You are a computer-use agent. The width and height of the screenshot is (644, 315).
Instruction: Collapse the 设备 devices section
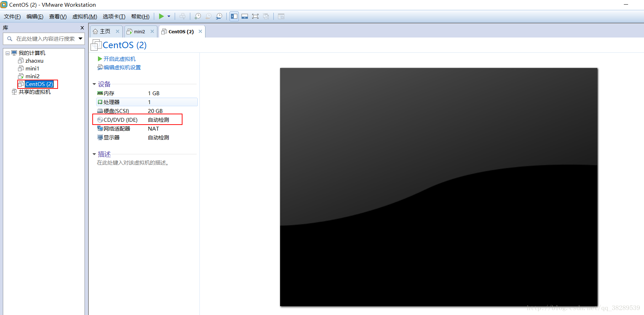[94, 84]
